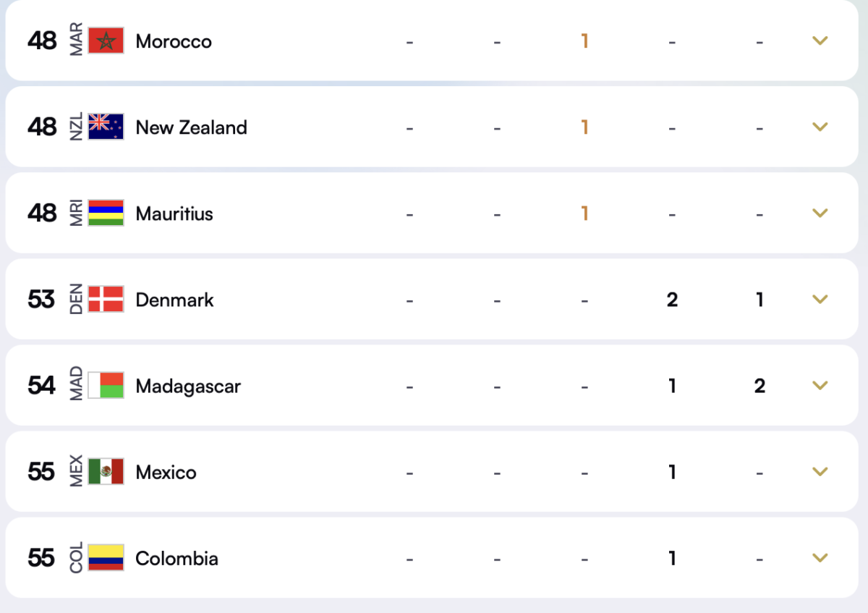
Task: Click the NZL country code label
Action: click(75, 127)
